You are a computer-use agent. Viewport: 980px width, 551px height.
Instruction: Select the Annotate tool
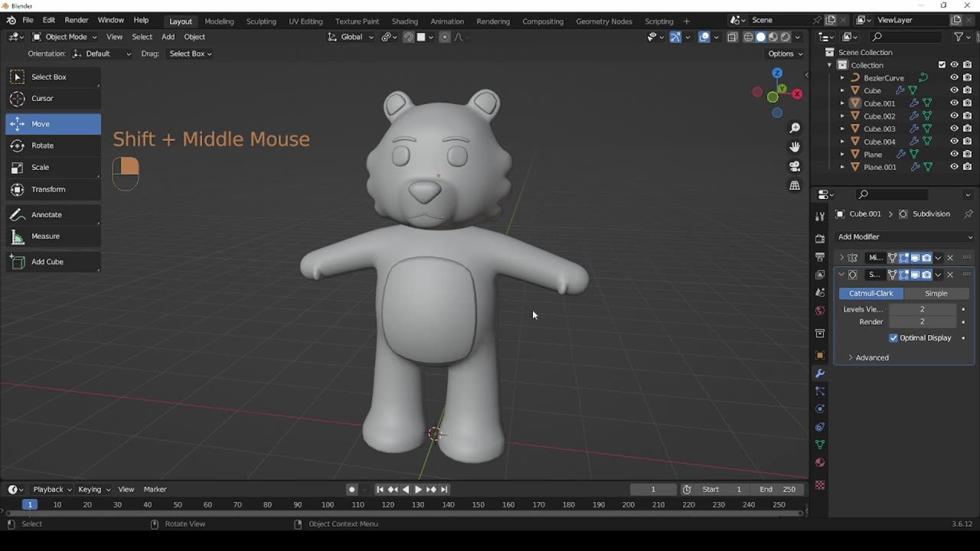[x=53, y=214]
